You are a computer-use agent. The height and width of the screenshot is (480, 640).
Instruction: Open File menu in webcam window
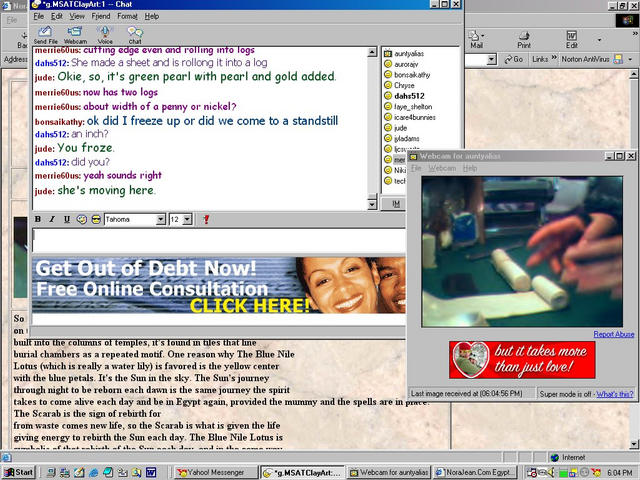point(416,168)
